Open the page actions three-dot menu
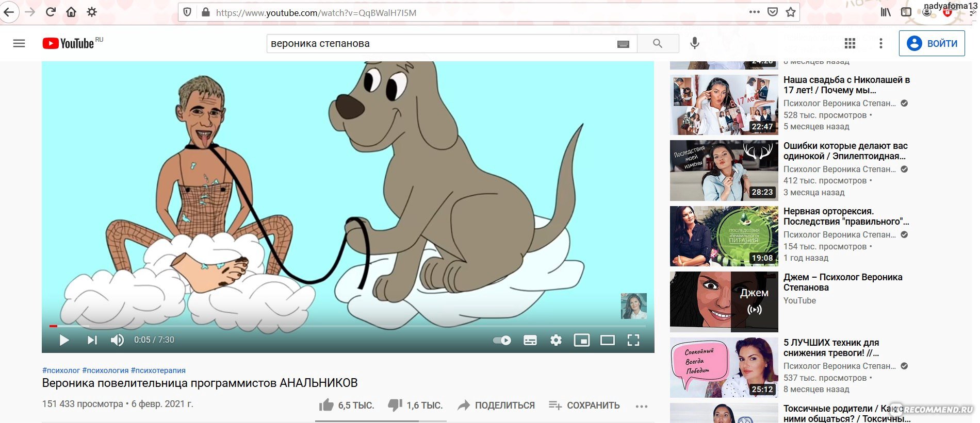The height and width of the screenshot is (423, 980). [x=754, y=12]
